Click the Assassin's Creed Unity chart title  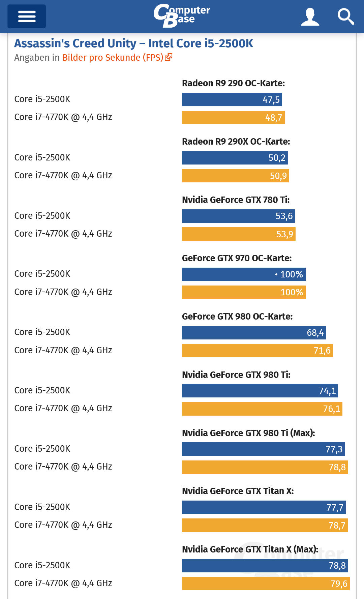(133, 43)
